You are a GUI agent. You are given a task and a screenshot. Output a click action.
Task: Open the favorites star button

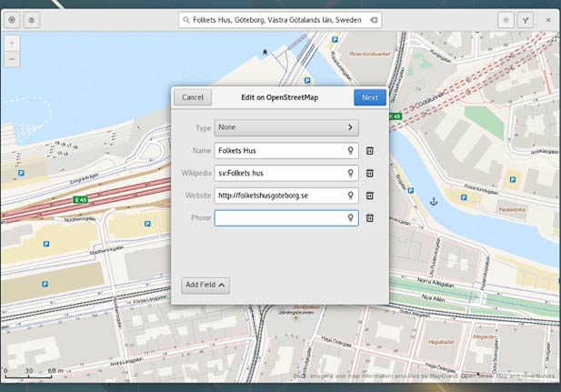coord(506,20)
